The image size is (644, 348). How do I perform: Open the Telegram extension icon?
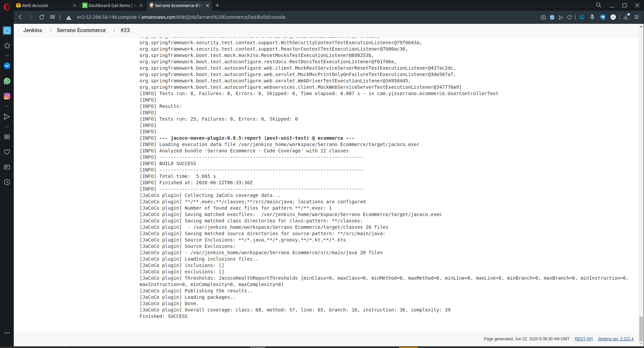point(603,17)
